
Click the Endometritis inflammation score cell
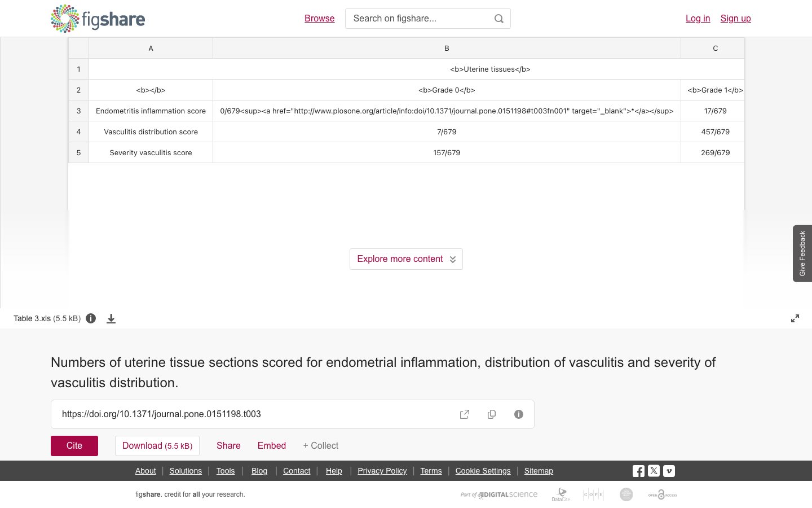click(x=151, y=111)
